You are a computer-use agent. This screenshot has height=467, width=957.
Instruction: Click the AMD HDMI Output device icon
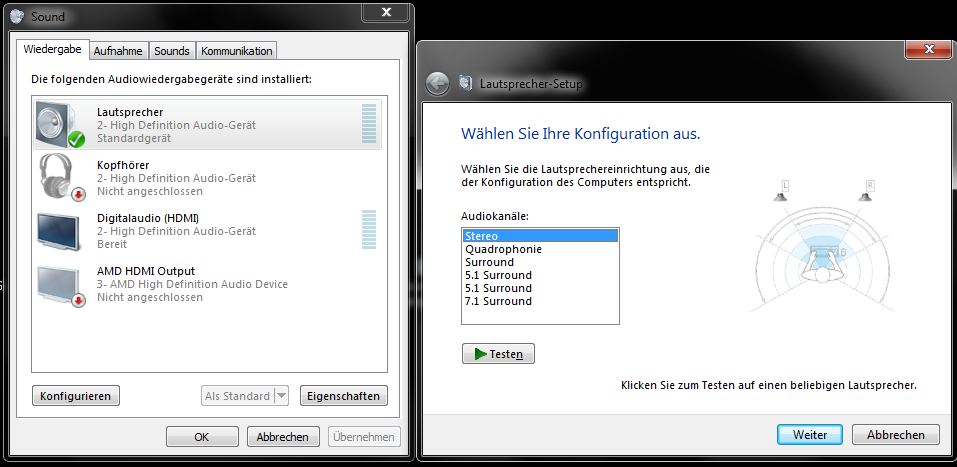point(61,284)
